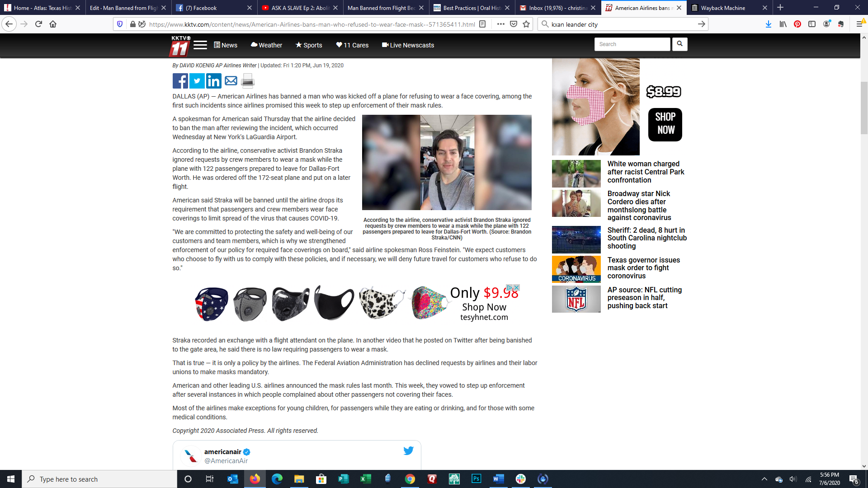Toggle Firefox reader view icon

click(x=482, y=24)
